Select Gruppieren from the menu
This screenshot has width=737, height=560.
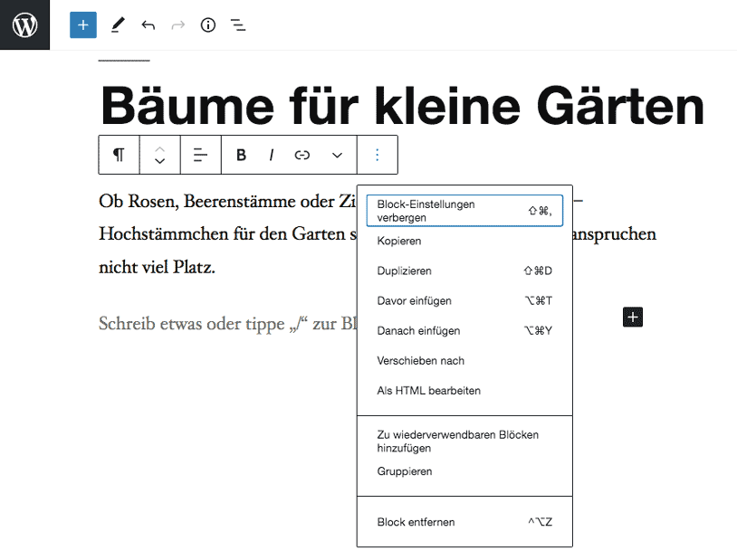point(464,471)
